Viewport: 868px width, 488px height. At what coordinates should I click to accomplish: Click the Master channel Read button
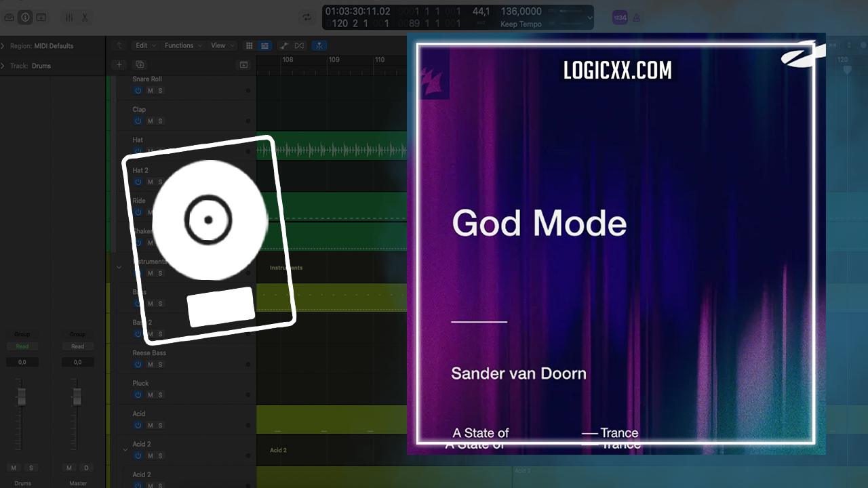click(x=78, y=346)
